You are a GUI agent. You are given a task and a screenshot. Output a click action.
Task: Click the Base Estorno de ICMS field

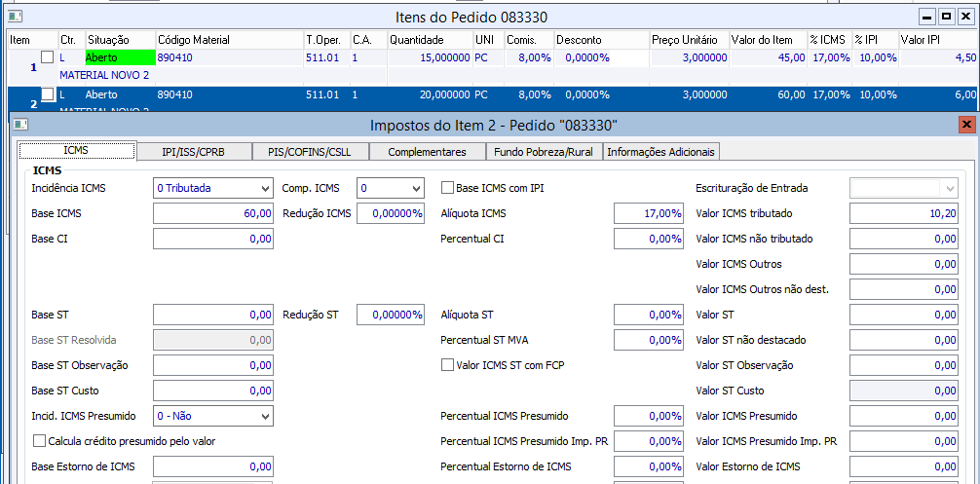point(213,466)
